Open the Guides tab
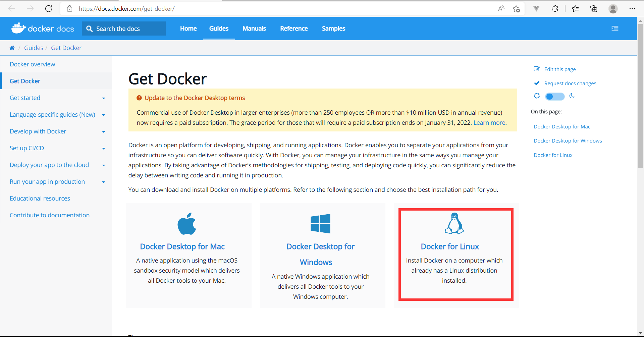 point(219,29)
